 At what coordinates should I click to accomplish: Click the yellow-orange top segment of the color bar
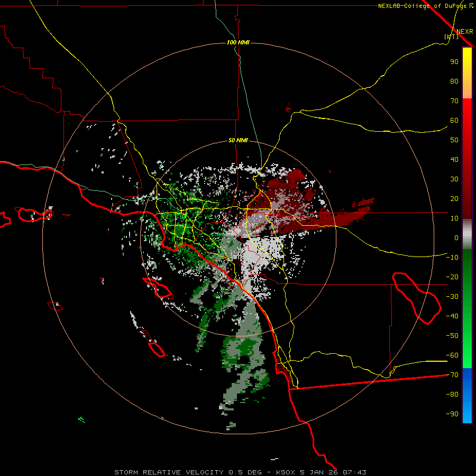click(467, 73)
